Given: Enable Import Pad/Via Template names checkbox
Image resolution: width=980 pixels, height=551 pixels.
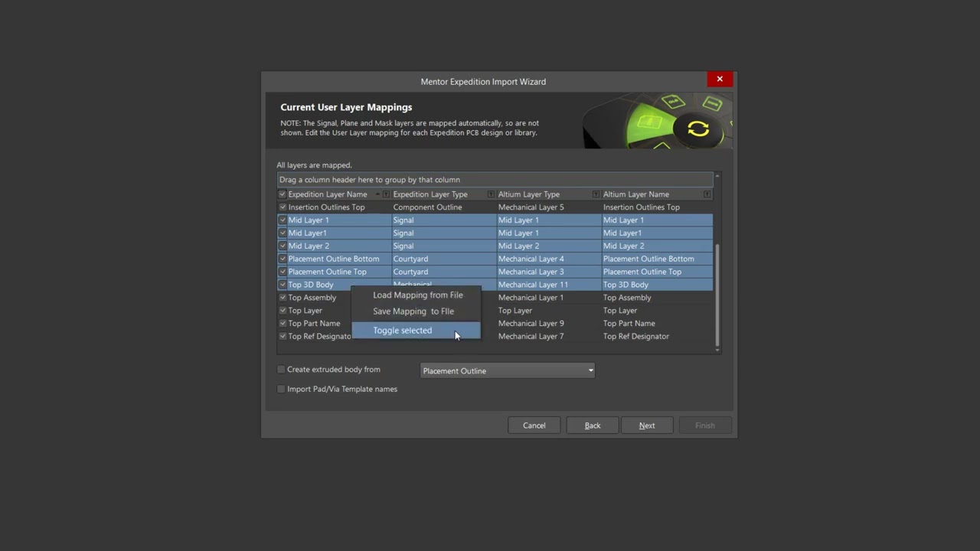Looking at the screenshot, I should 281,389.
